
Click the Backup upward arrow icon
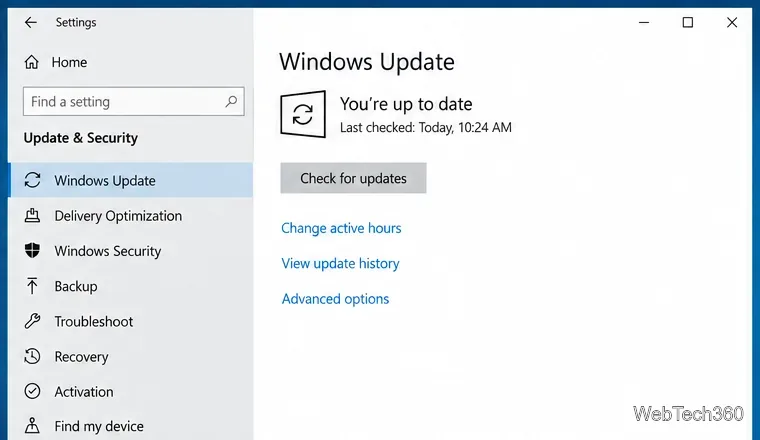coord(32,286)
